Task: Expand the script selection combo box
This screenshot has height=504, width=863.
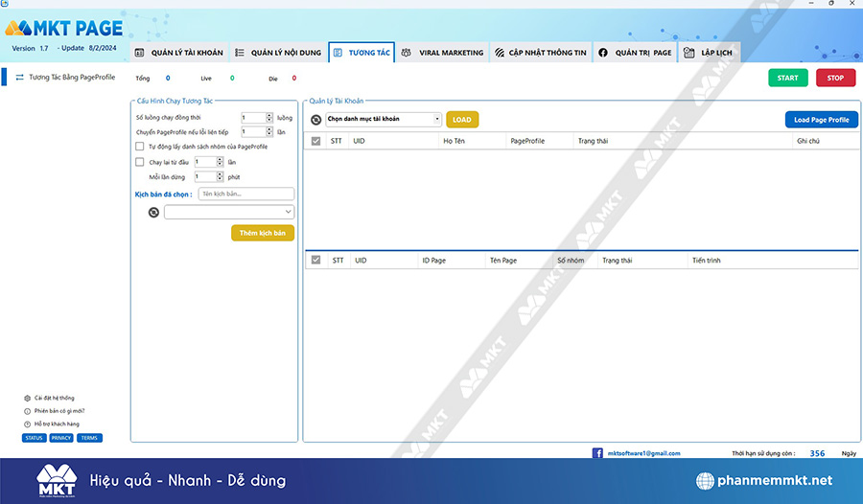Action: pyautogui.click(x=229, y=212)
